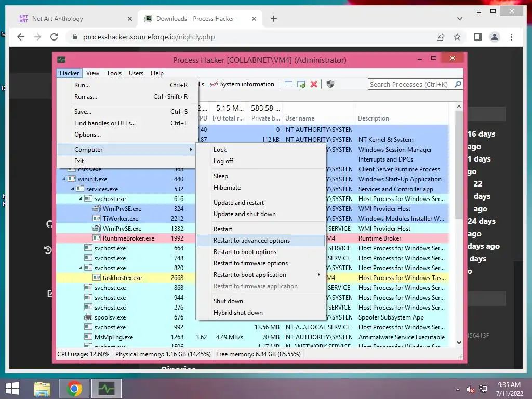Click scroll down arrow in process list
Image resolution: width=532 pixels, height=399 pixels.
tap(459, 343)
